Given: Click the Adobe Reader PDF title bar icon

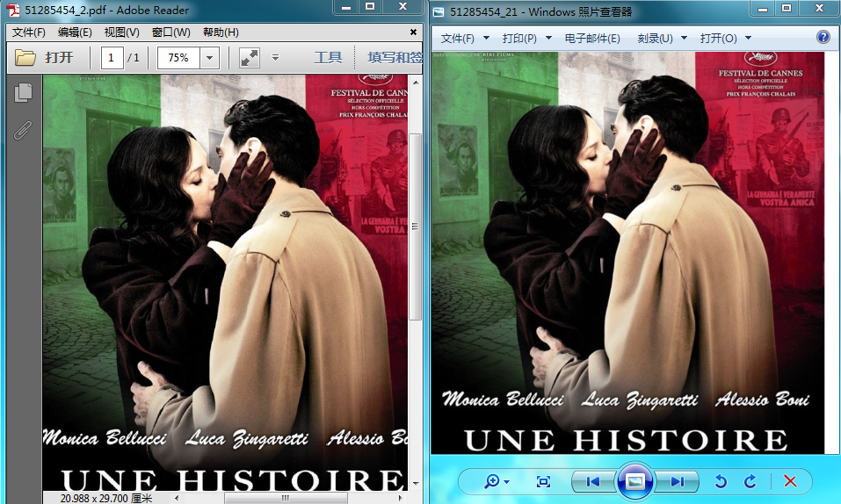Looking at the screenshot, I should (13, 11).
